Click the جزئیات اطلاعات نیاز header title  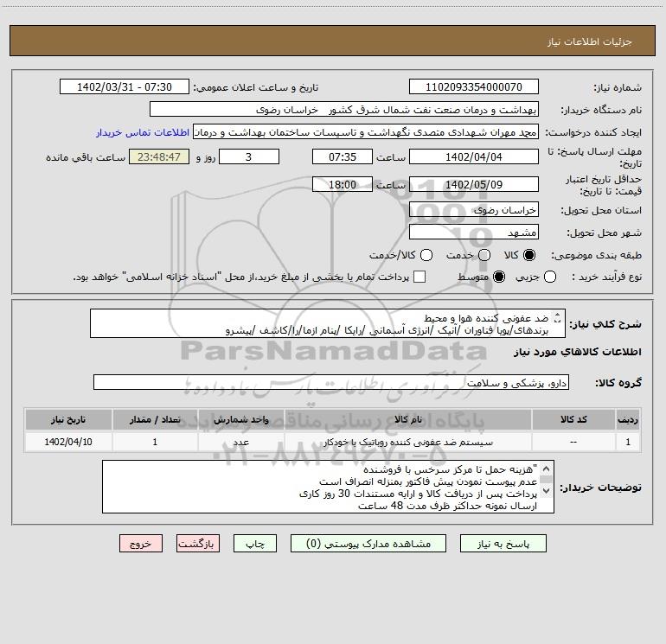pyautogui.click(x=590, y=41)
